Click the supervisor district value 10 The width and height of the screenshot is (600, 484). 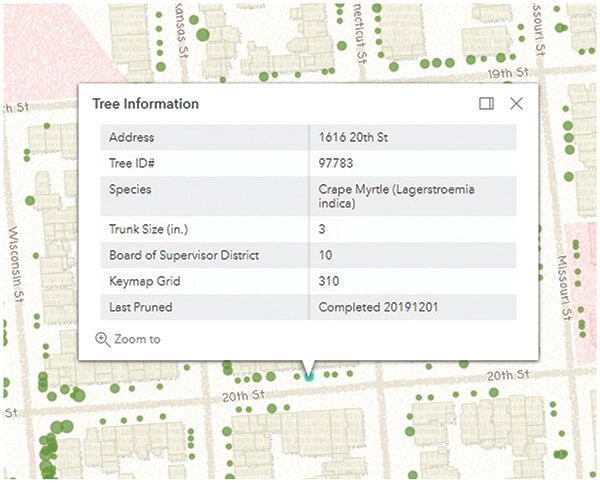pos(325,255)
